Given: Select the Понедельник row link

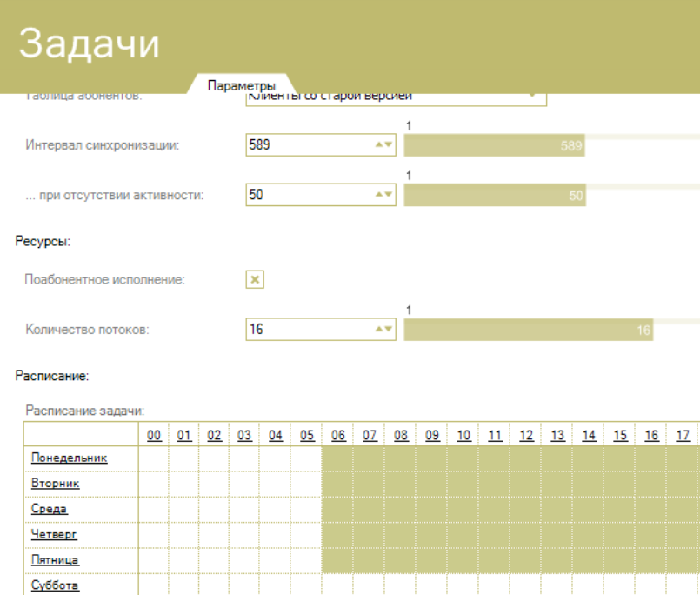Looking at the screenshot, I should click(69, 458).
